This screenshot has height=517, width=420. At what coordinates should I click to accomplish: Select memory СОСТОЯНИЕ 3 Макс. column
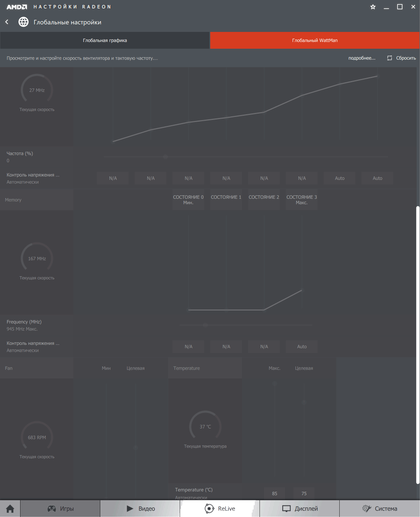302,200
